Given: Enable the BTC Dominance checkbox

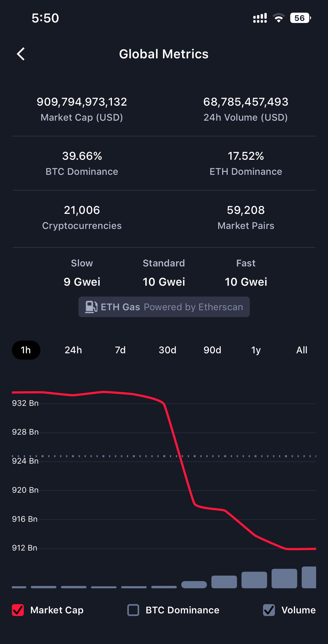Looking at the screenshot, I should tap(133, 610).
